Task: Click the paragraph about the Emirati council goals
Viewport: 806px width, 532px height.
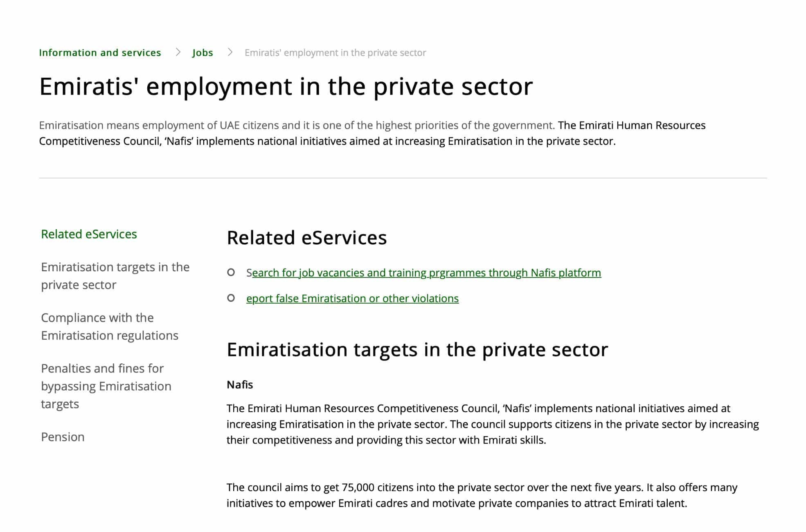Action: (x=482, y=496)
